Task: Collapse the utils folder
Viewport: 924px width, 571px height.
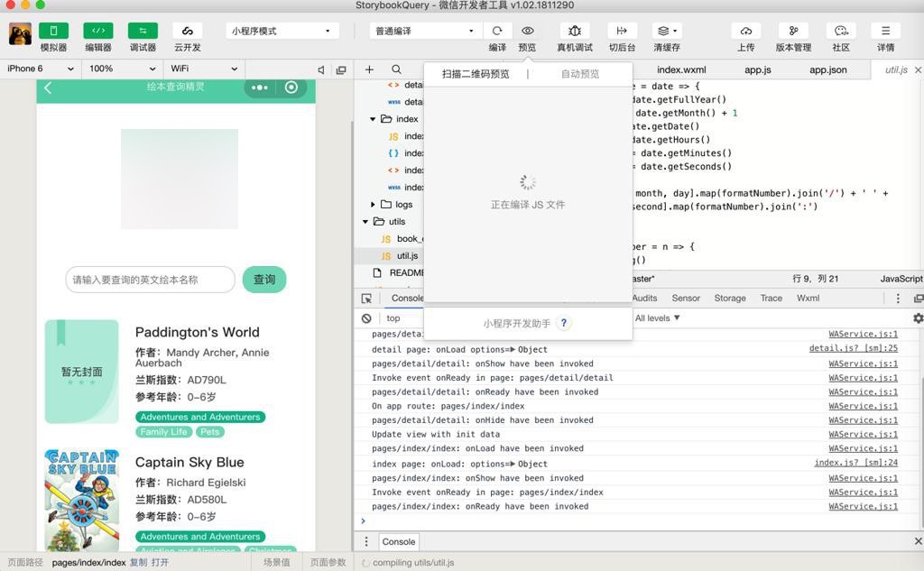Action: click(365, 222)
